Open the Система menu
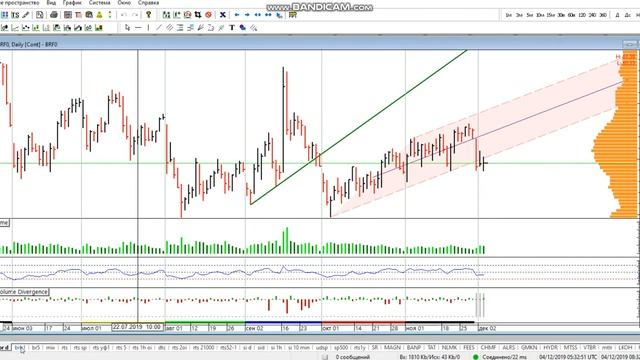The height and width of the screenshot is (360, 640). [100, 2]
